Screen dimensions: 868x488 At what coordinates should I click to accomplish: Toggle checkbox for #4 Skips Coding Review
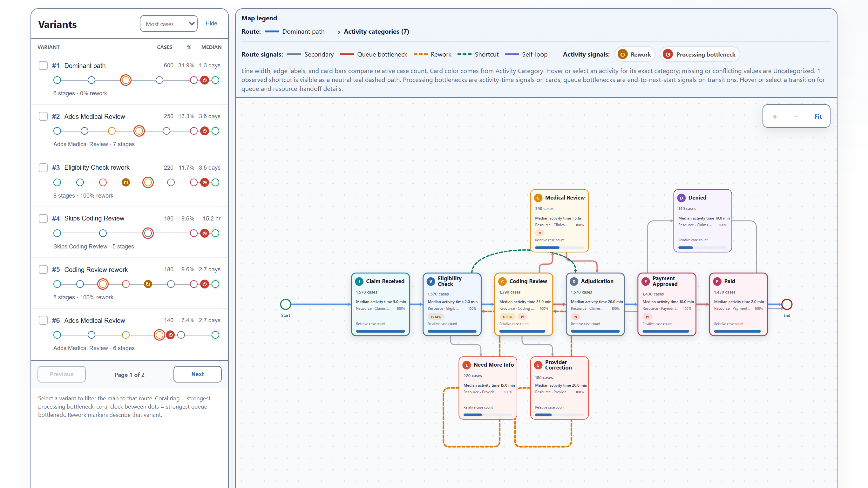pyautogui.click(x=43, y=218)
